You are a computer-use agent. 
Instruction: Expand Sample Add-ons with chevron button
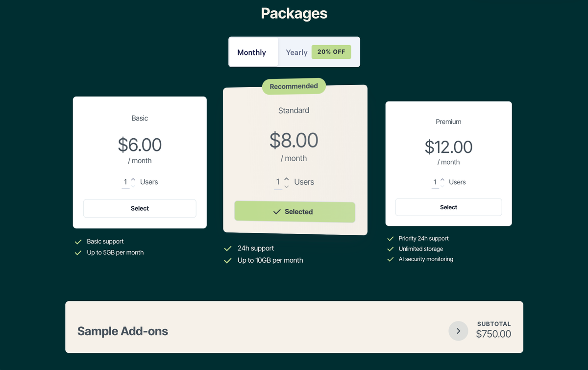click(x=458, y=331)
